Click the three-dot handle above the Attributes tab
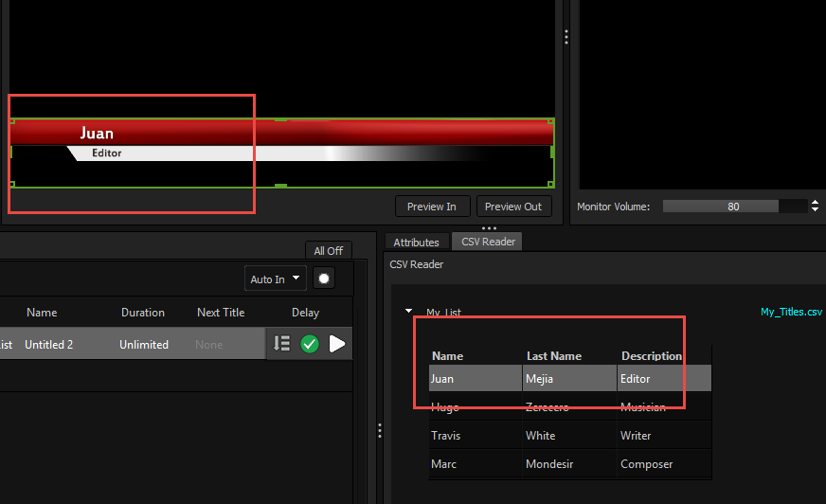Image resolution: width=826 pixels, height=504 pixels. [x=489, y=228]
